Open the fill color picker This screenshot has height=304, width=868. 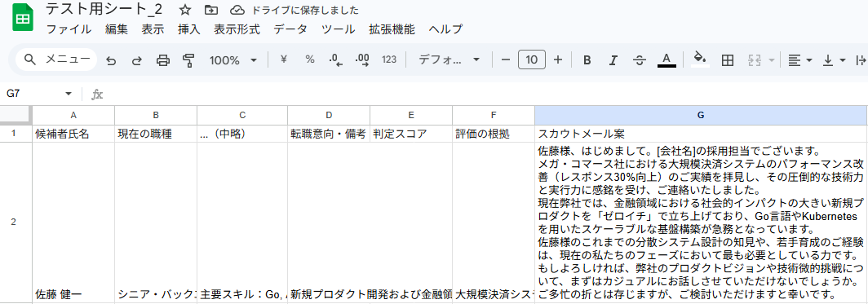click(x=700, y=59)
